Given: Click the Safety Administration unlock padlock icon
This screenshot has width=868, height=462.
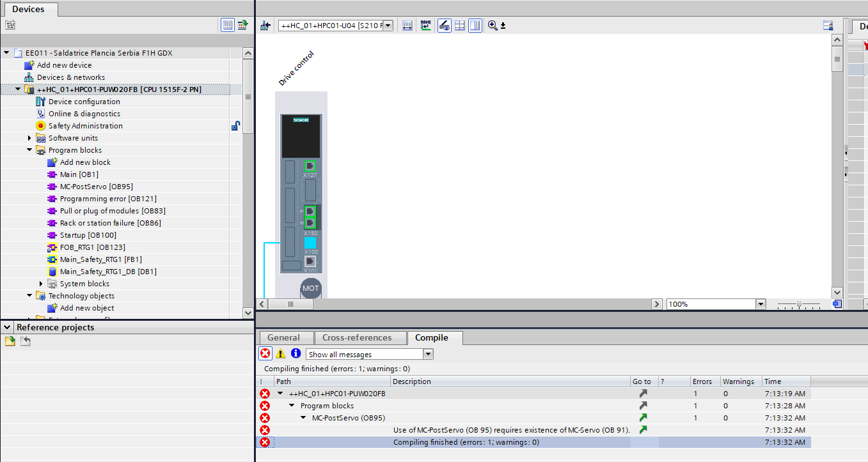Looking at the screenshot, I should point(235,126).
